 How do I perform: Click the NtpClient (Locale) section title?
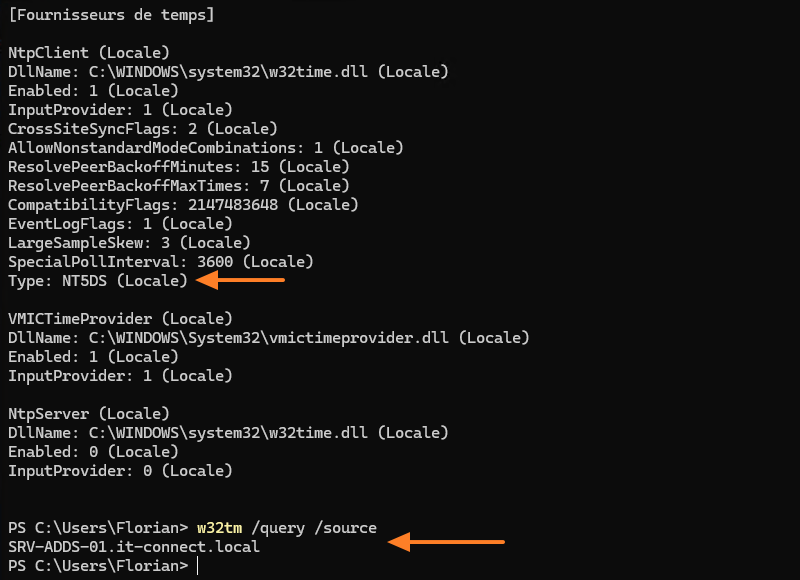click(89, 52)
